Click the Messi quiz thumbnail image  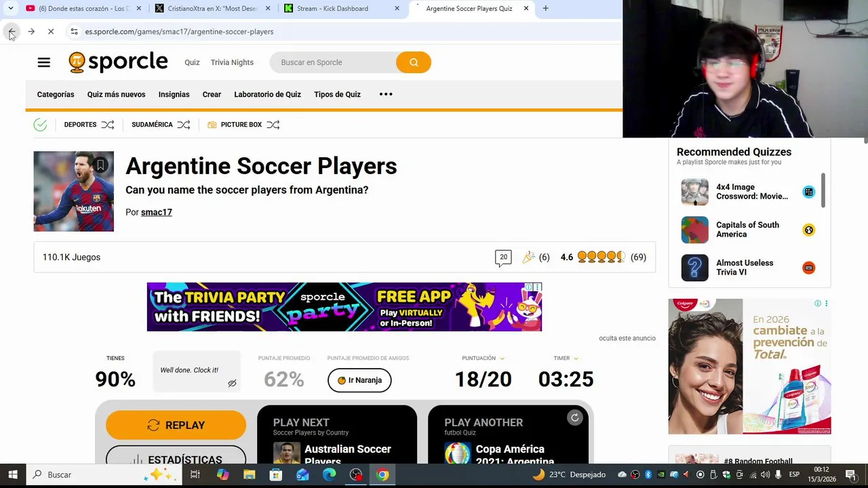click(x=74, y=191)
